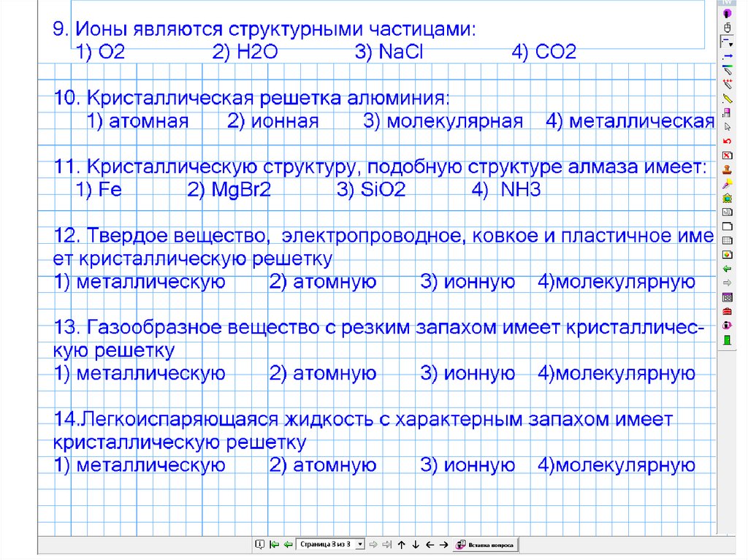Click the blank page icon

coord(727,226)
